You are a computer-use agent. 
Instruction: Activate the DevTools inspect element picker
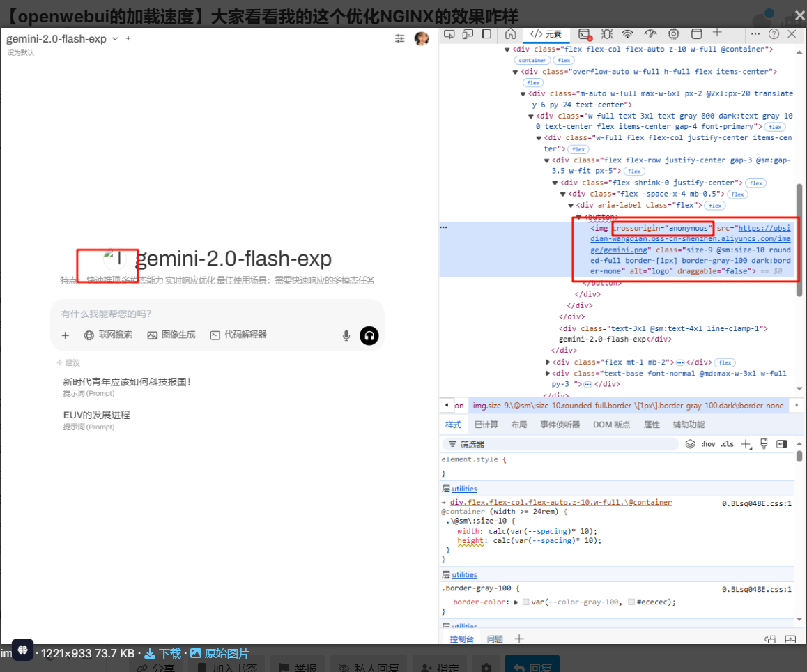click(x=449, y=34)
